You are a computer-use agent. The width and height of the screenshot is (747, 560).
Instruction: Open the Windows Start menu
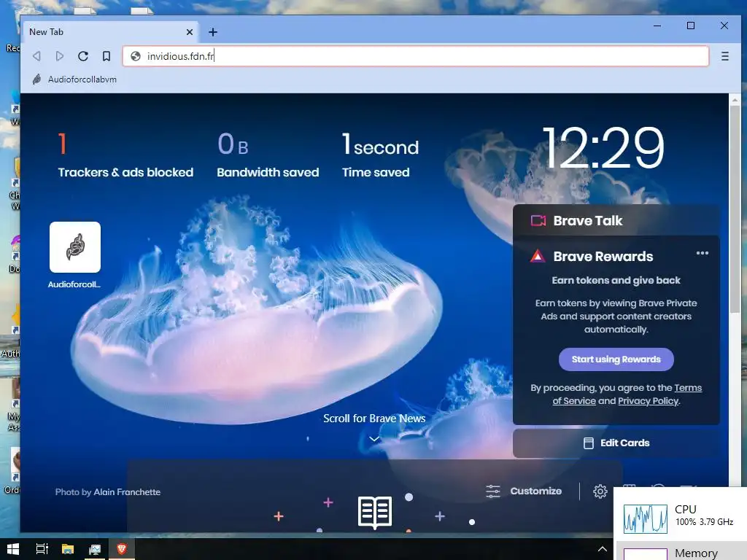click(13, 550)
